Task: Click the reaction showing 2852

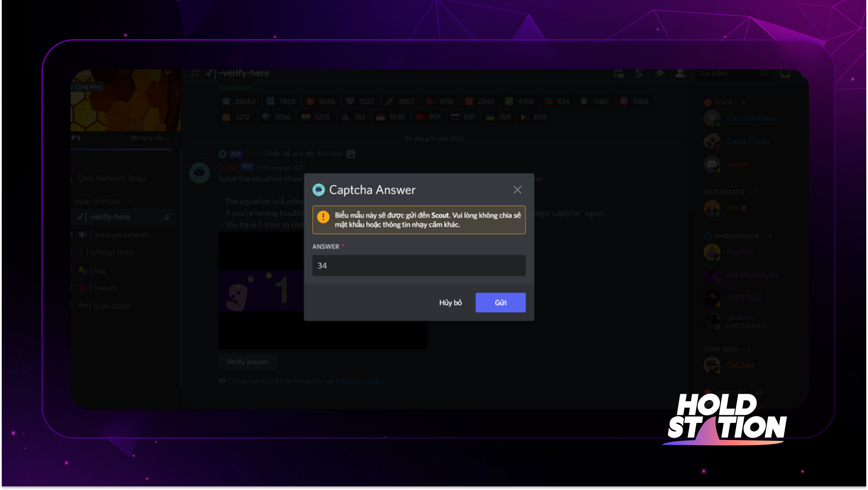Action: [x=400, y=101]
